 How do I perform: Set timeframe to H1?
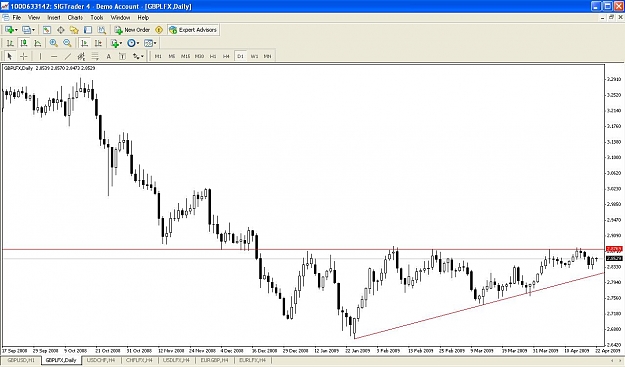213,56
